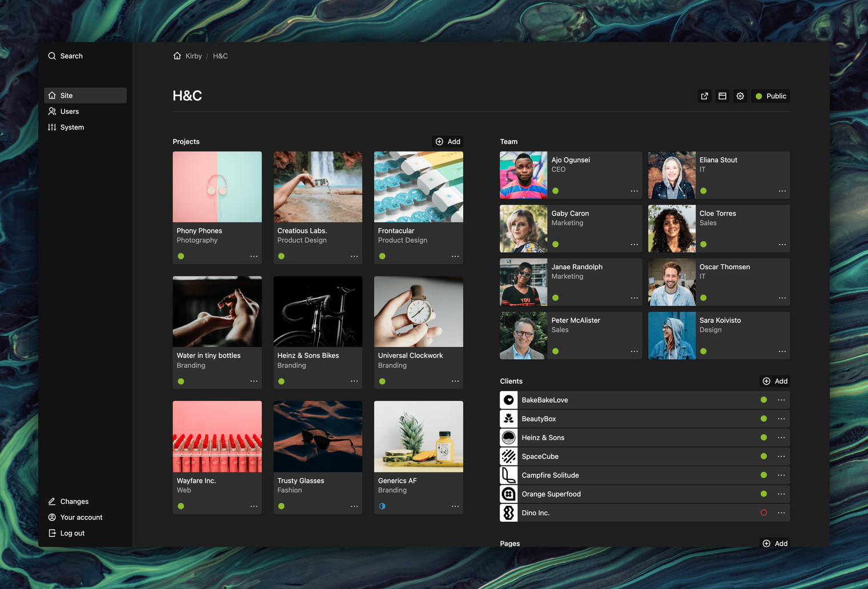The image size is (868, 589).
Task: Open site in new window icon
Action: click(704, 96)
